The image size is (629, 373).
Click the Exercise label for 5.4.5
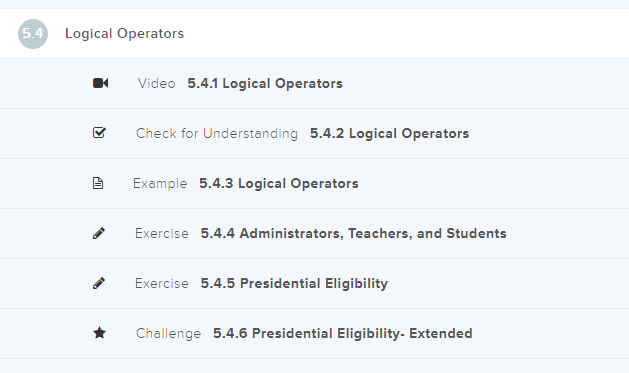pyautogui.click(x=162, y=284)
